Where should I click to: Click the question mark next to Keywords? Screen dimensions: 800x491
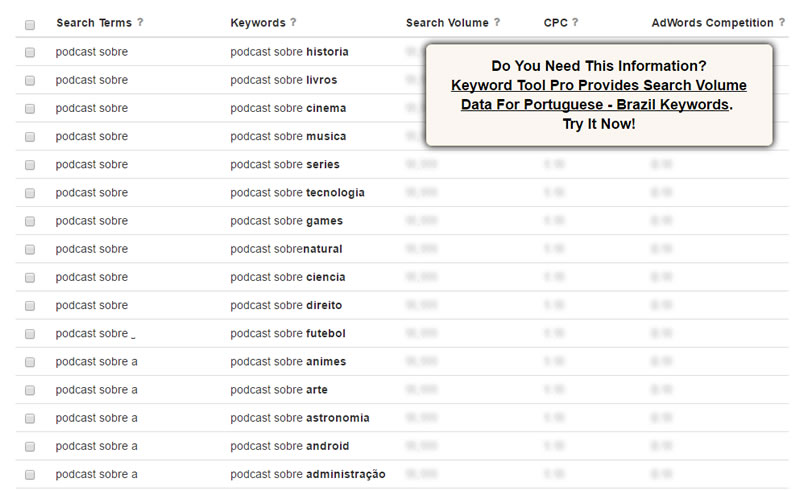coord(293,22)
